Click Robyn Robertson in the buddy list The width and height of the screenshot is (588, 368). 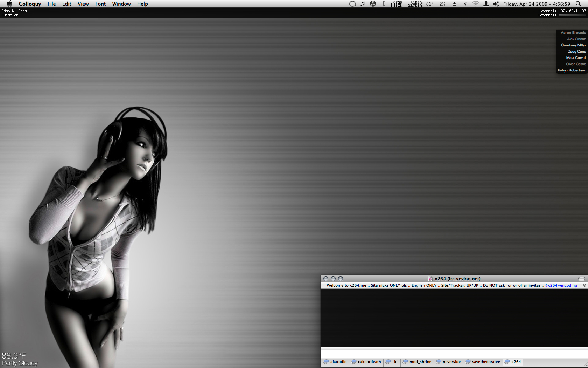(572, 70)
